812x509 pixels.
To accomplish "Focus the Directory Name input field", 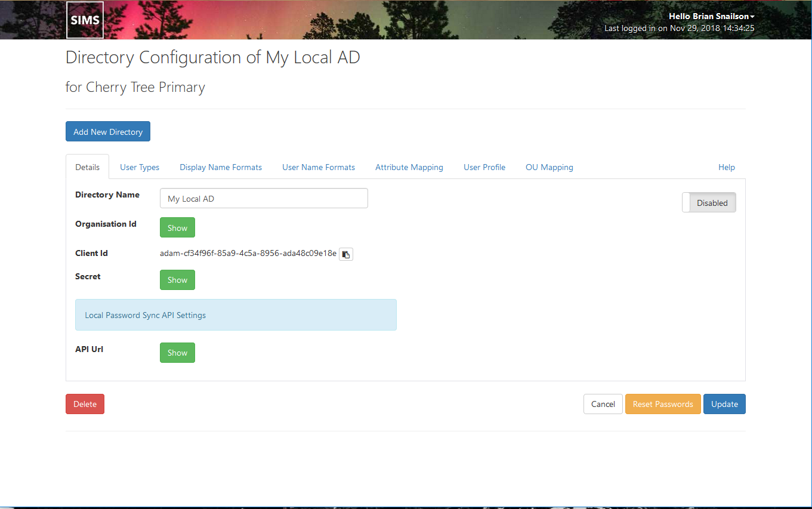I will [x=264, y=199].
